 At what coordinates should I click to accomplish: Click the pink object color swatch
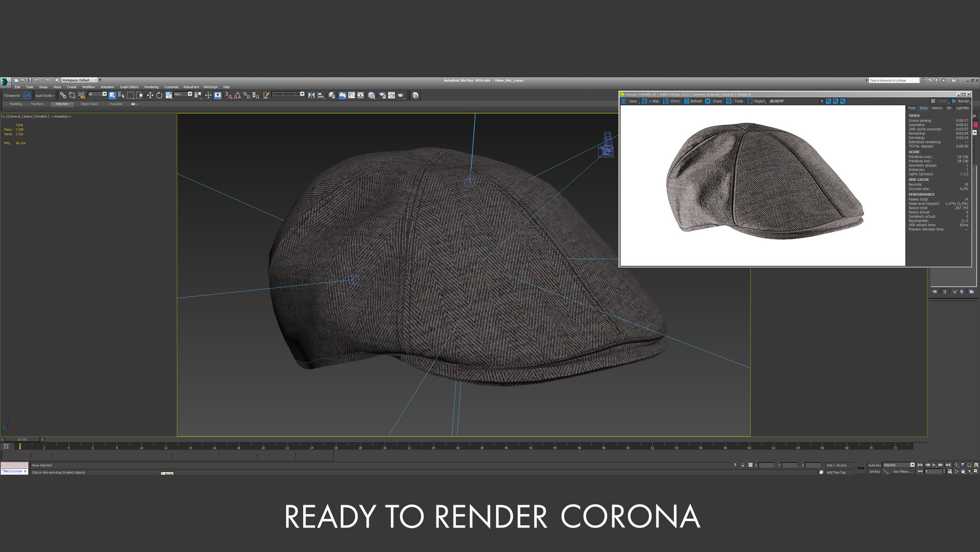tap(976, 125)
